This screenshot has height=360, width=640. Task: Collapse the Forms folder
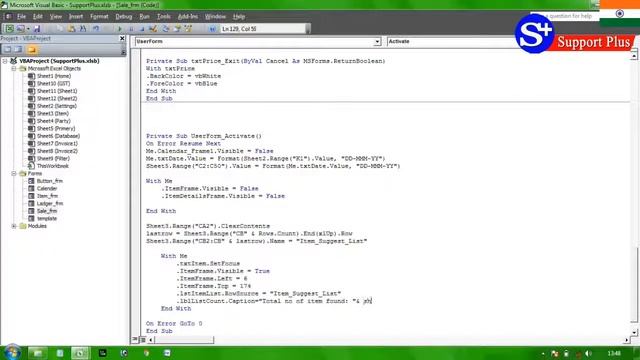(14, 173)
